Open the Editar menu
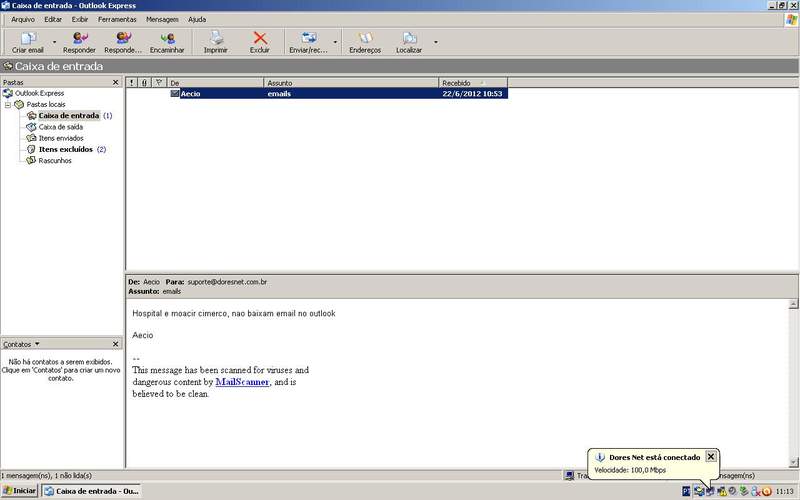 pyautogui.click(x=53, y=19)
